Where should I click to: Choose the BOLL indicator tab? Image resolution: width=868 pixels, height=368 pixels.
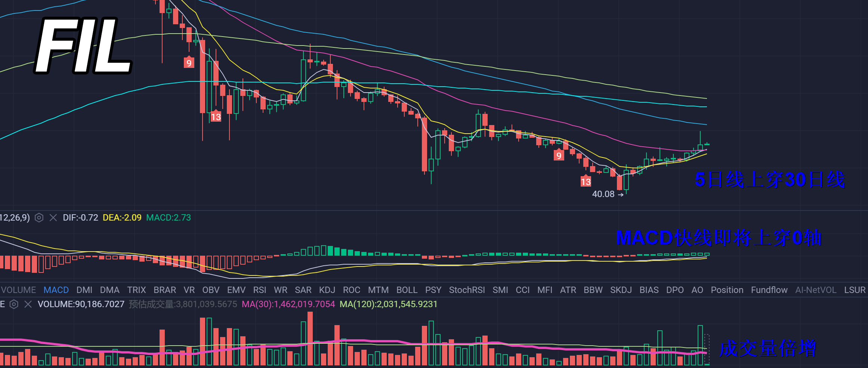coord(407,290)
